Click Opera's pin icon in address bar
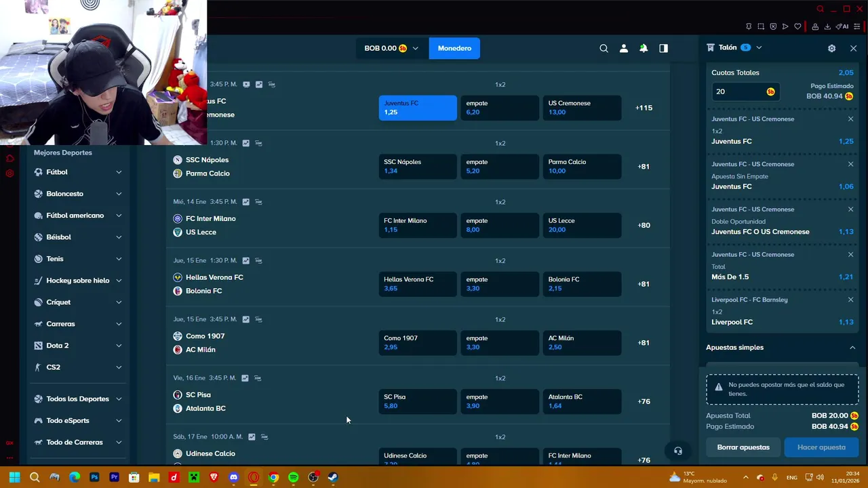The image size is (868, 488). point(749,26)
